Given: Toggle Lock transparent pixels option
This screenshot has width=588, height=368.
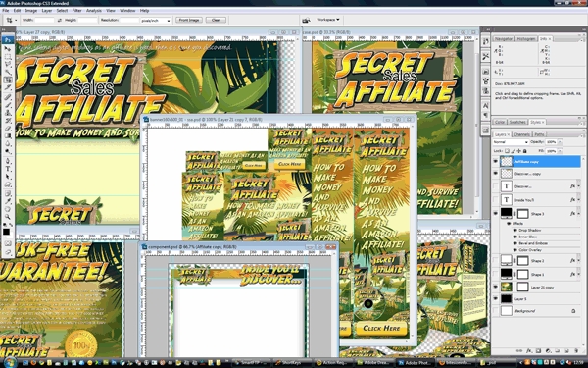Looking at the screenshot, I should pos(507,151).
